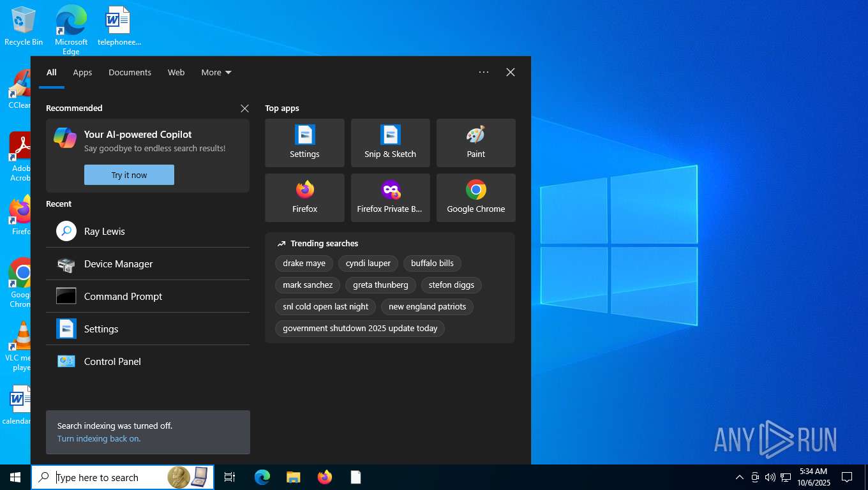
Task: Launch Firefox tile in Top apps
Action: click(x=304, y=198)
